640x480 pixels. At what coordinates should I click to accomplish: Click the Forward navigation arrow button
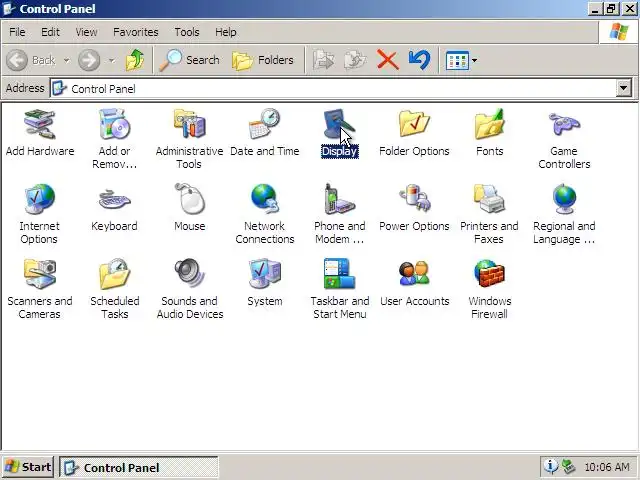tap(89, 60)
